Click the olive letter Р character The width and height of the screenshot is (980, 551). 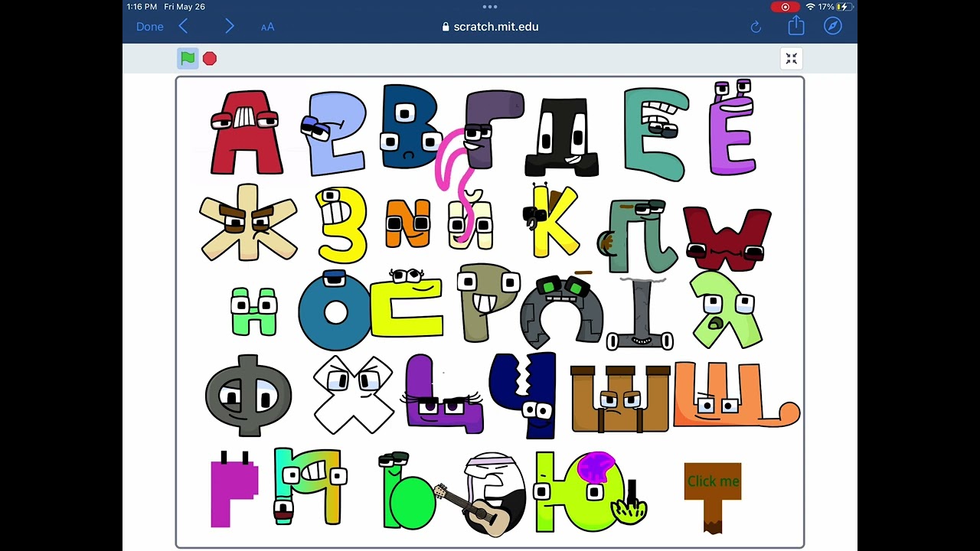(x=487, y=302)
